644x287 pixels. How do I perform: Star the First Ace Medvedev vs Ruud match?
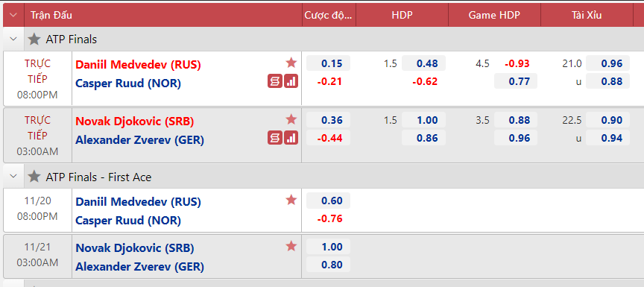coord(291,200)
